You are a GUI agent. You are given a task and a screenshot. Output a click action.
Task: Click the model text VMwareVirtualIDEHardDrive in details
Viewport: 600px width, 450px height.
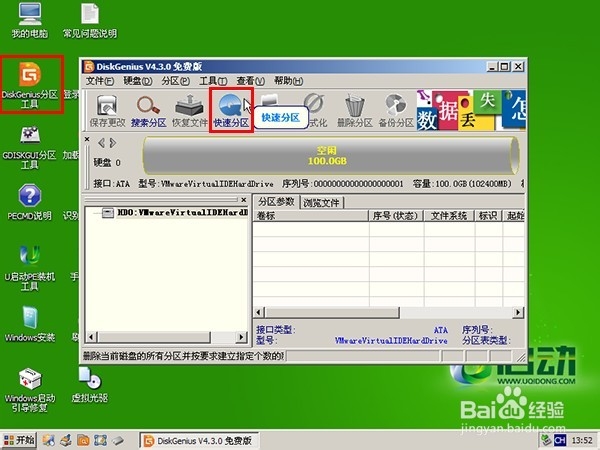tap(391, 341)
